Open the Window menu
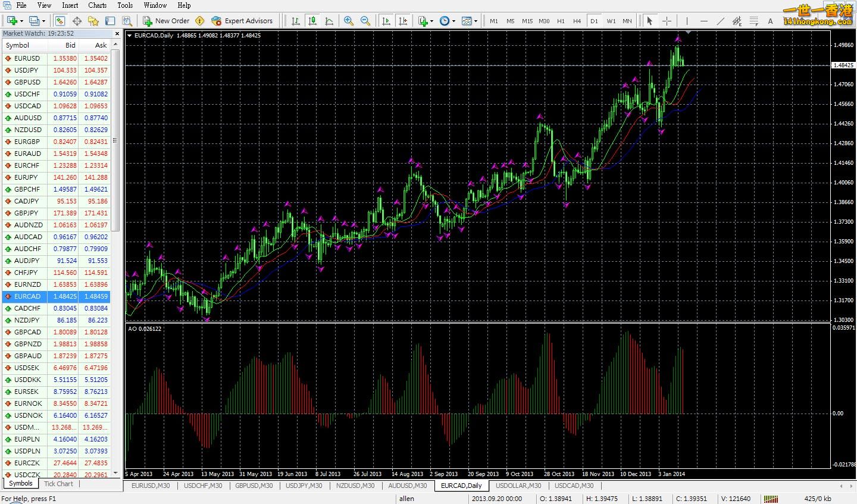Screen dimensions: 857x504 155,5
